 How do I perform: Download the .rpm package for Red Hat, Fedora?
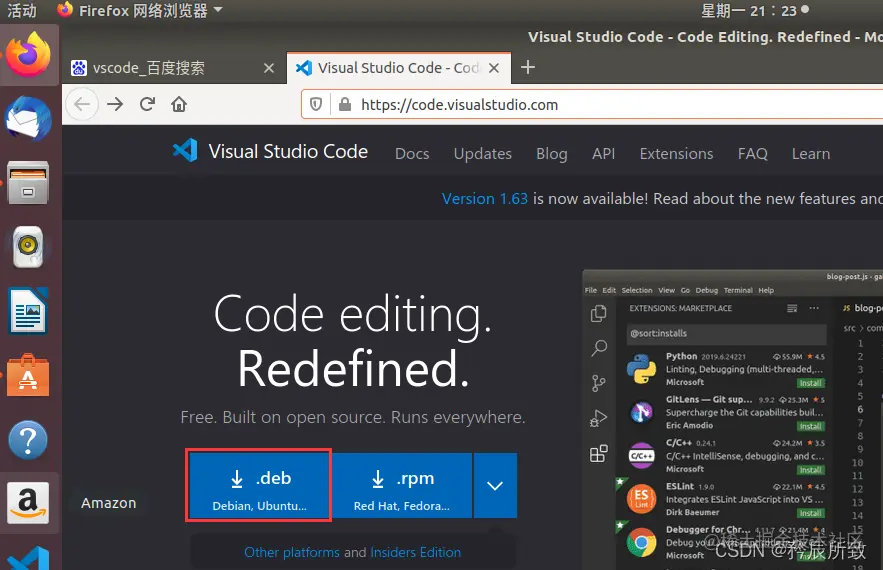[x=402, y=486]
